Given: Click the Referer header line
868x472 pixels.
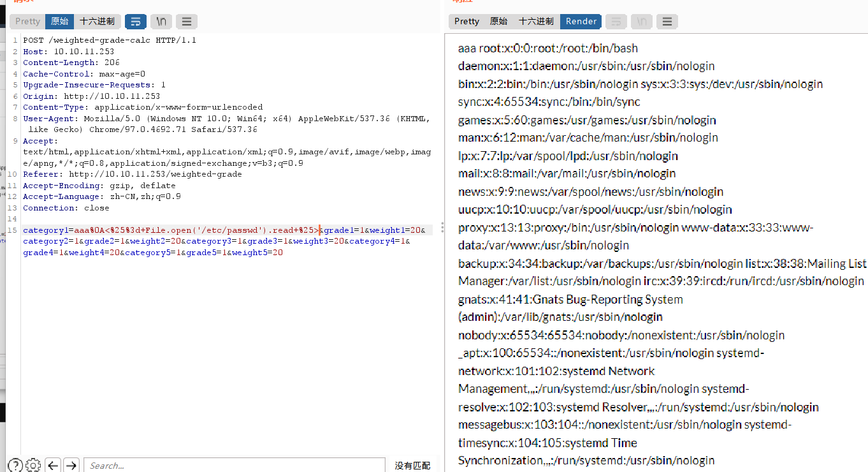Looking at the screenshot, I should [133, 174].
